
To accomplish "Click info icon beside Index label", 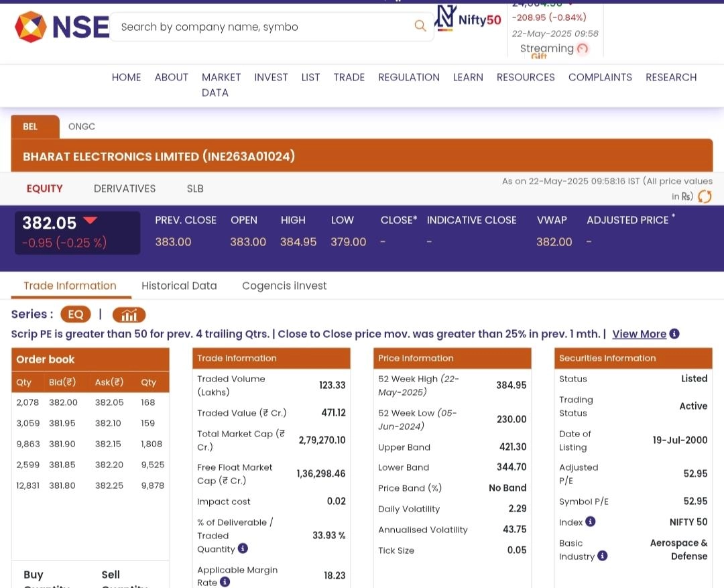I will pyautogui.click(x=590, y=522).
